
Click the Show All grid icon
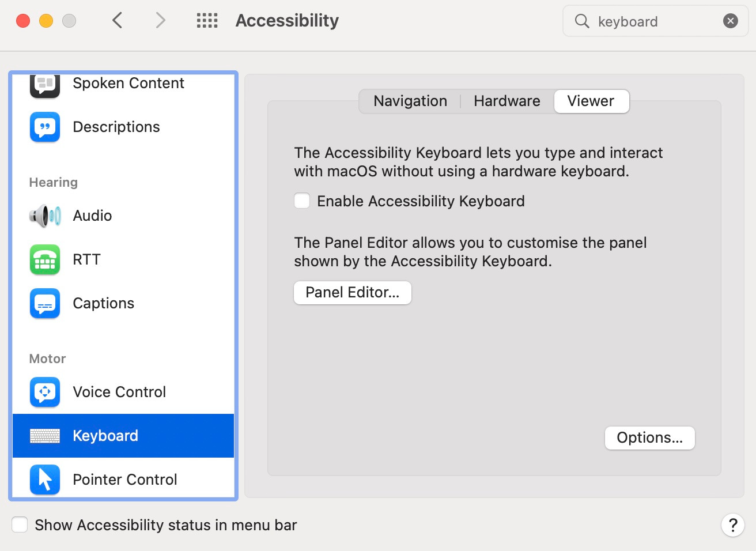[x=207, y=20]
